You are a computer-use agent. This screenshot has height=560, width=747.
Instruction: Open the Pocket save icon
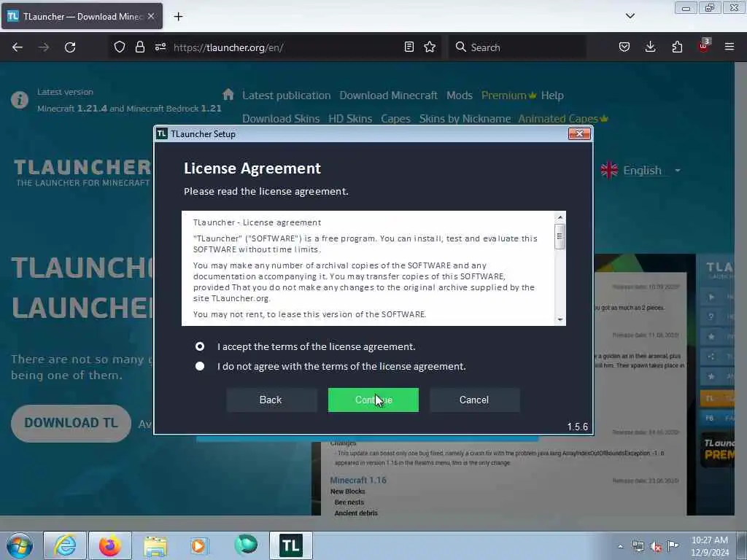[624, 47]
